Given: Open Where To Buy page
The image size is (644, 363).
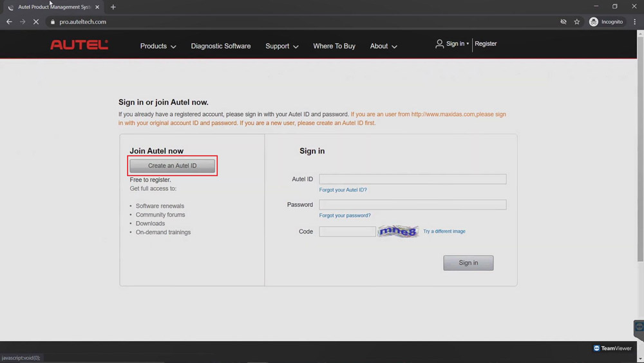Looking at the screenshot, I should click(334, 46).
